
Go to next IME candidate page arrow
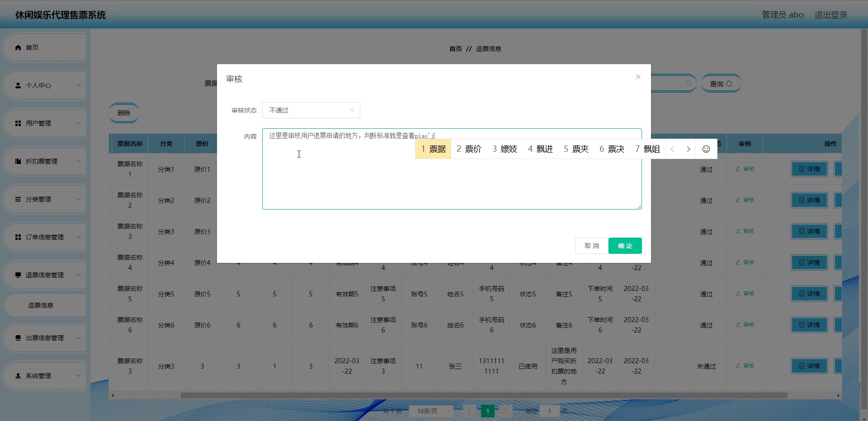(688, 149)
